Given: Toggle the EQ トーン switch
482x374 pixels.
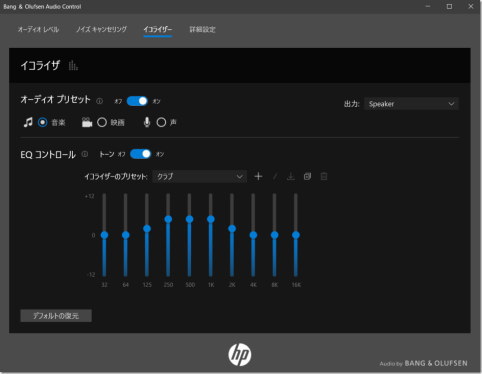Looking at the screenshot, I should tap(141, 154).
